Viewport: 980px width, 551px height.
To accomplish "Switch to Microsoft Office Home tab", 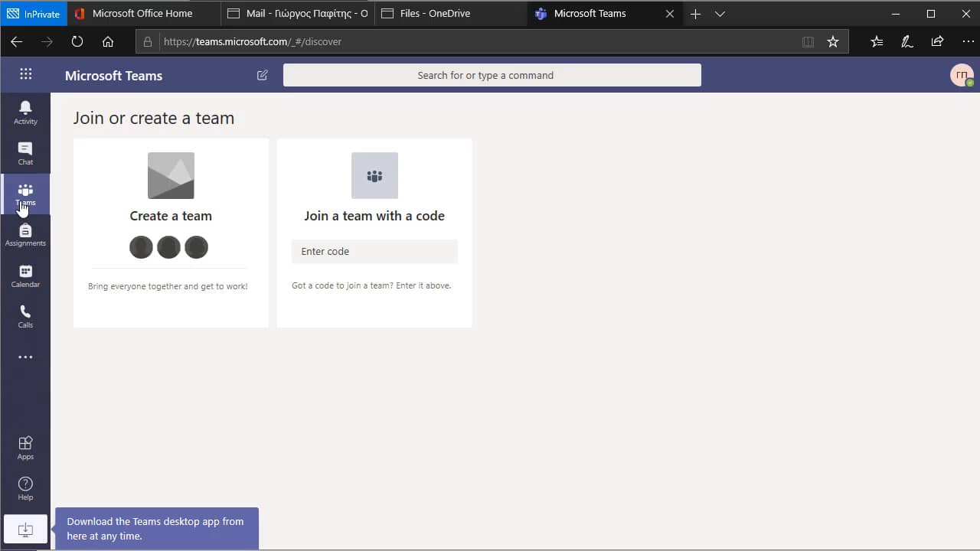I will point(144,14).
